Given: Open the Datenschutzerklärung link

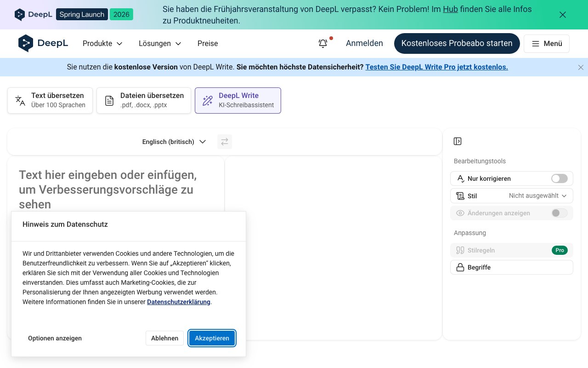Looking at the screenshot, I should point(179,302).
